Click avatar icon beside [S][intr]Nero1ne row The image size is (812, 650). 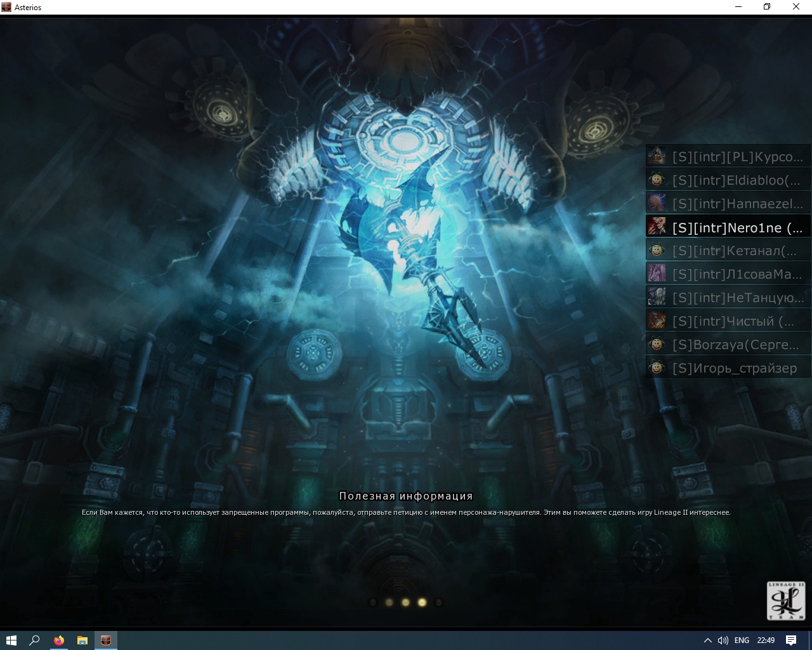[657, 227]
